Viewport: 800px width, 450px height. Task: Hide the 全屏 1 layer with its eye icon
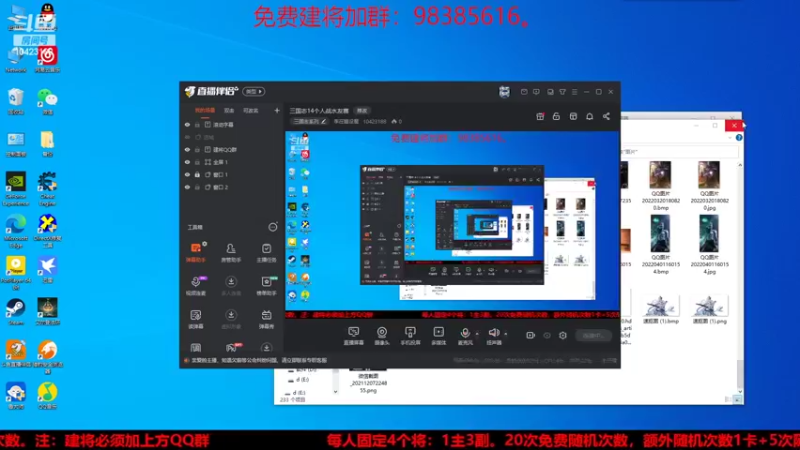(187, 162)
